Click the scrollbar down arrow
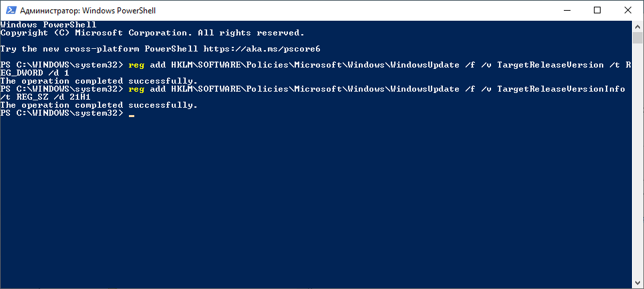 pyautogui.click(x=638, y=283)
